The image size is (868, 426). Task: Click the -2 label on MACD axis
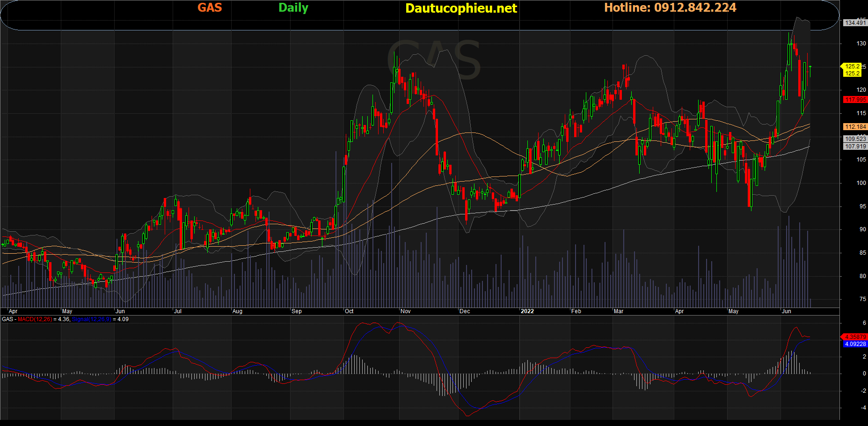click(x=863, y=391)
